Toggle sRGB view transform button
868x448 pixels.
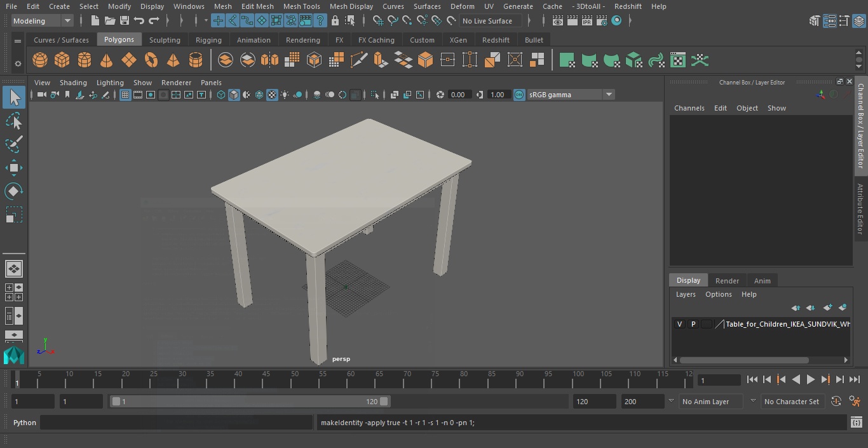(x=519, y=95)
